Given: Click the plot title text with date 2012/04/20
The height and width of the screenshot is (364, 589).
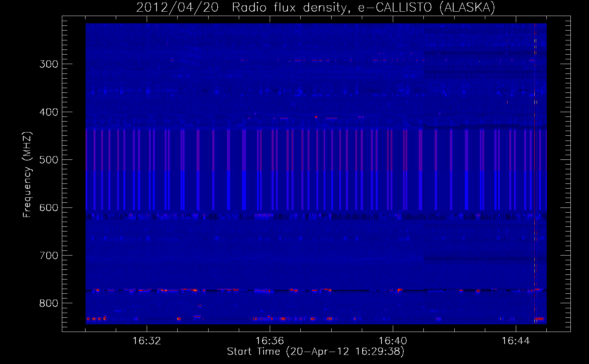Looking at the screenshot, I should coord(316,8).
